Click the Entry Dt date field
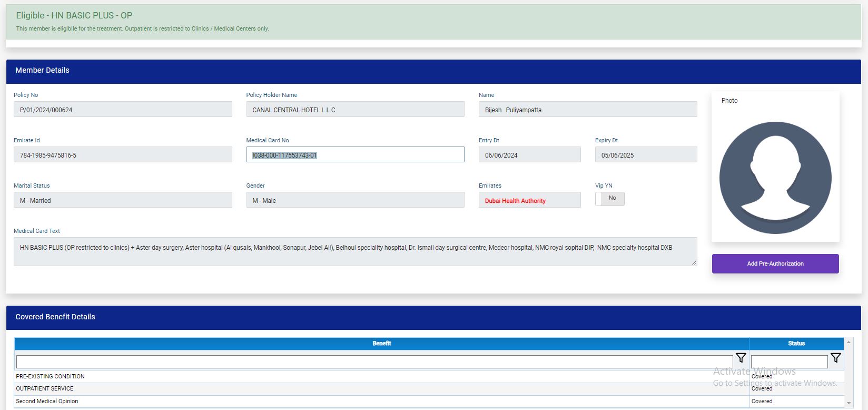The image size is (868, 410). (x=529, y=155)
